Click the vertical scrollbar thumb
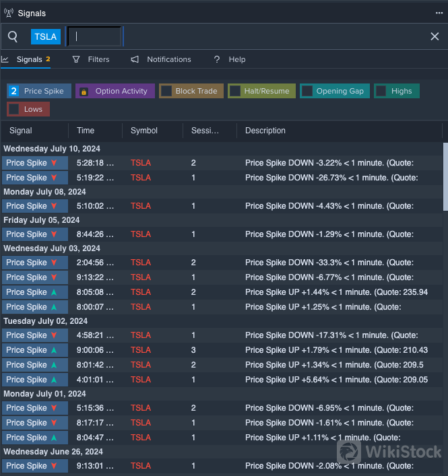Viewport: 448px width, 476px height. 445,175
